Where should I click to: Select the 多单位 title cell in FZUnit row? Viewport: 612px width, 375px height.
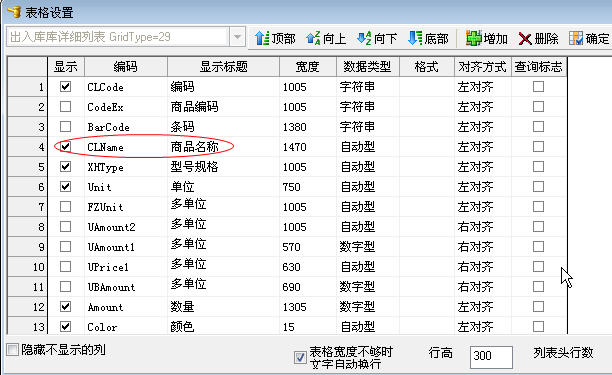coord(224,206)
